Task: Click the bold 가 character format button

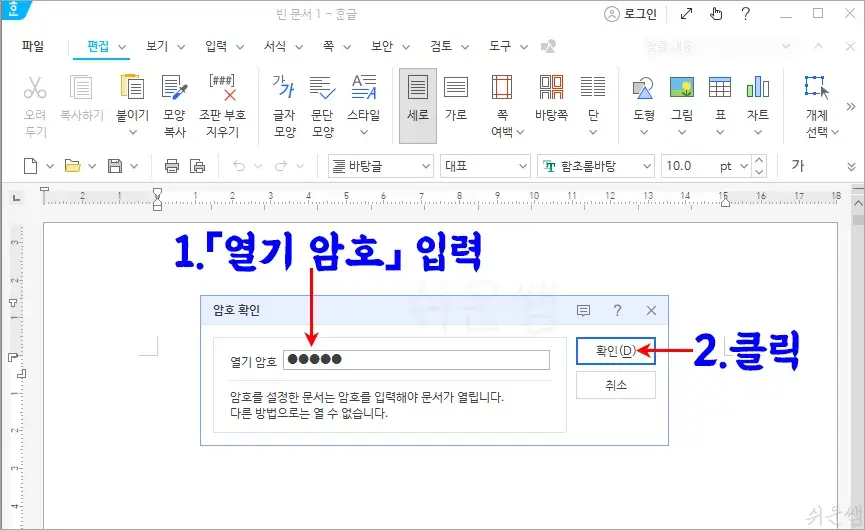Action: (x=798, y=165)
